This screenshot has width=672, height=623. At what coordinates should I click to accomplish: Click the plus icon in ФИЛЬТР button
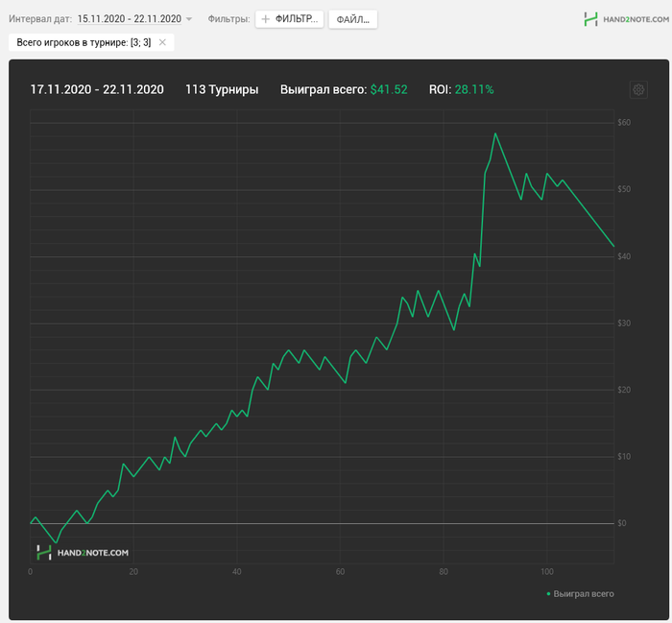266,19
